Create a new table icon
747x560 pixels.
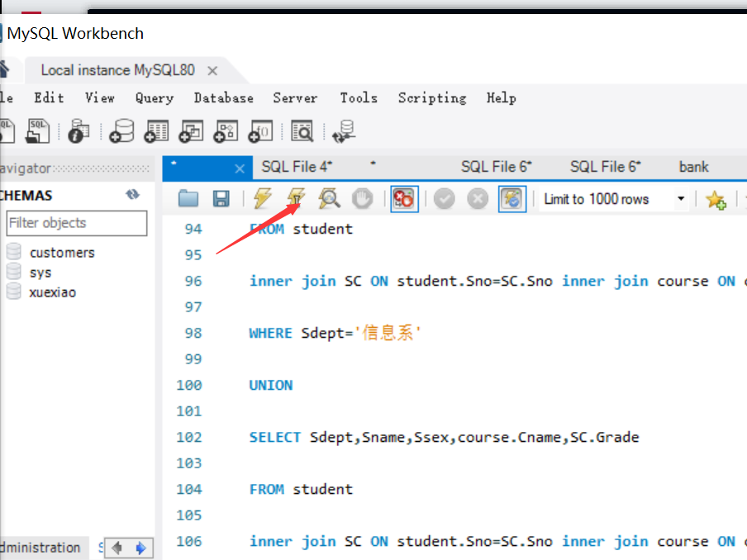[x=157, y=131]
